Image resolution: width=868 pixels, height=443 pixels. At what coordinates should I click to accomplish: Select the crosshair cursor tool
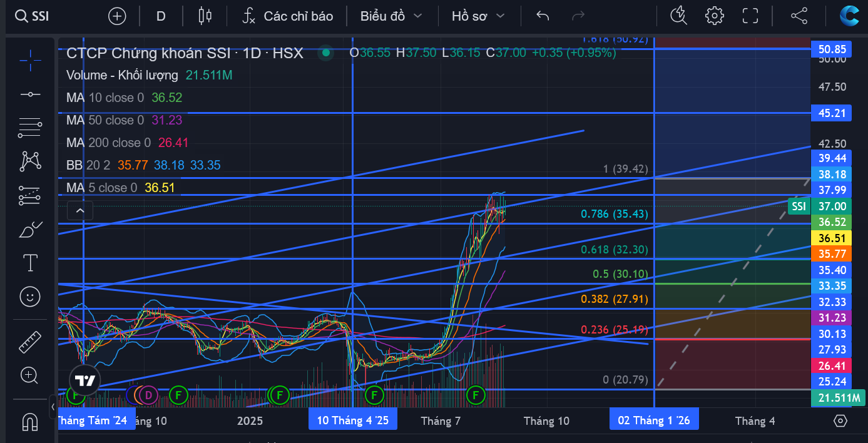click(30, 60)
